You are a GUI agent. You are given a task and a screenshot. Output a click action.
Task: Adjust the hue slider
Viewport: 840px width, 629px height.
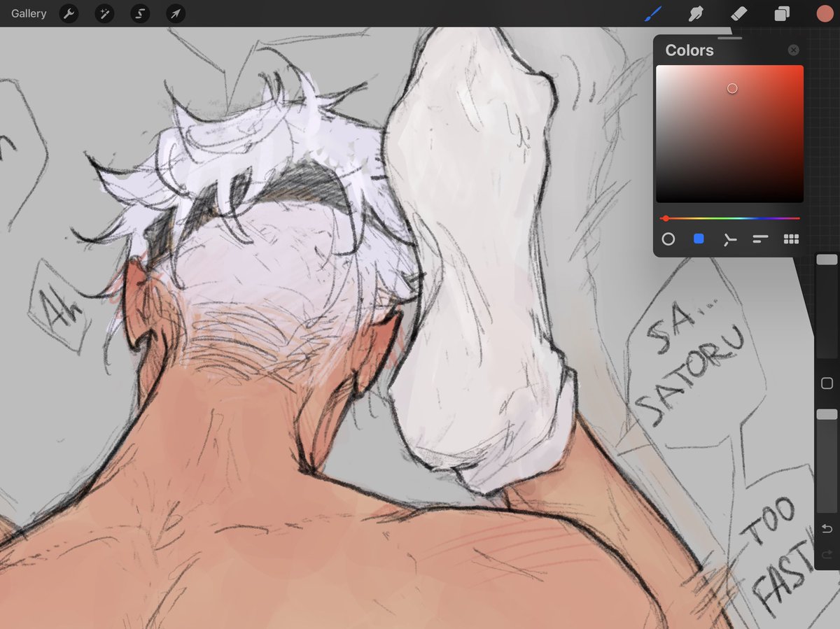click(729, 218)
